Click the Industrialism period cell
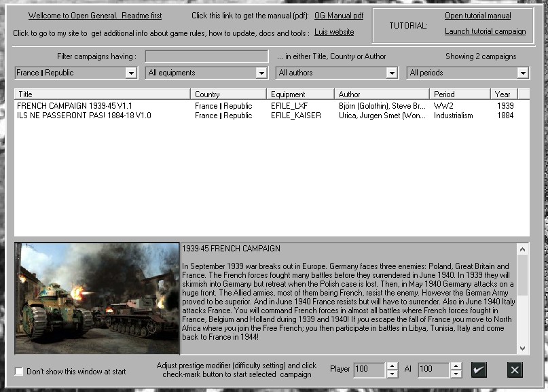Viewport: 548px width, 392px height. click(454, 115)
